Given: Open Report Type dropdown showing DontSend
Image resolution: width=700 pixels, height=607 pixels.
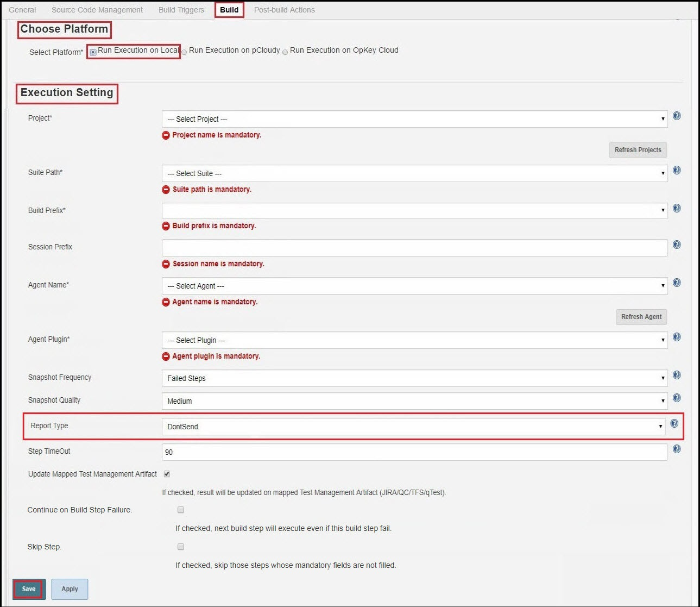Looking at the screenshot, I should click(x=413, y=427).
